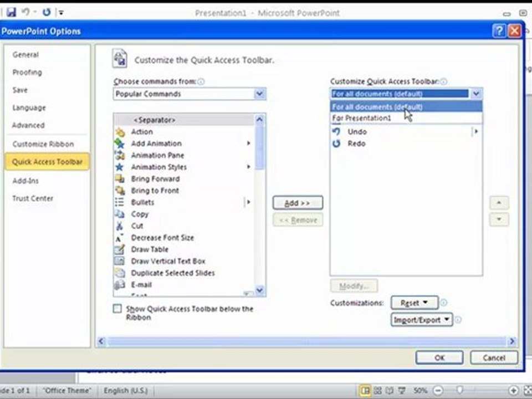This screenshot has width=532, height=399.
Task: Click the Redo icon in the right list
Action: 336,144
